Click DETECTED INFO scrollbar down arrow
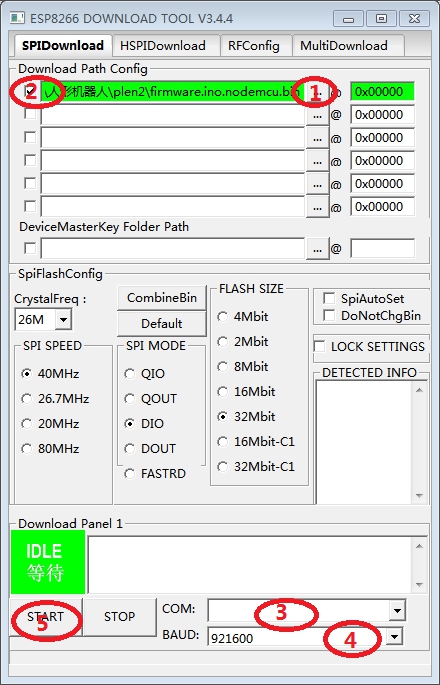Viewport: 440px width, 685px height. [x=419, y=495]
